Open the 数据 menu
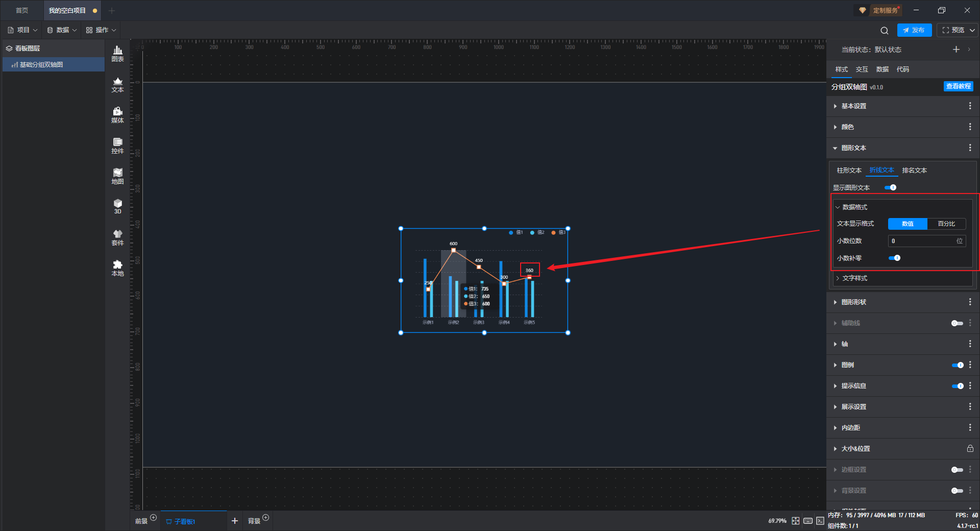Viewport: 980px width, 531px height. (x=62, y=30)
